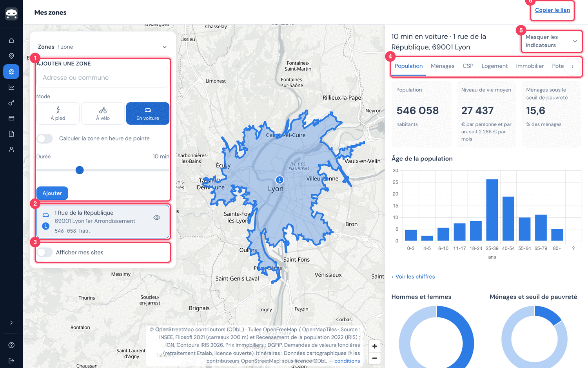588x368 pixels.
Task: Select the À vélo cycling mode
Action: (x=103, y=113)
